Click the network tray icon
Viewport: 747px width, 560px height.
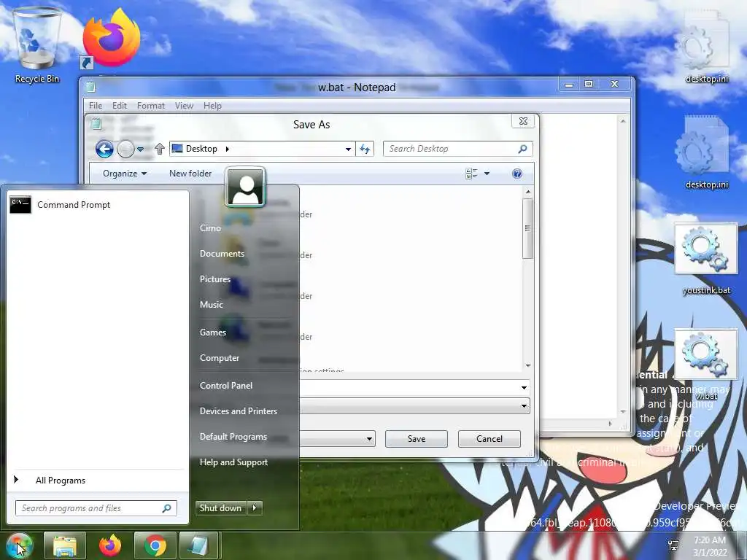coord(673,545)
